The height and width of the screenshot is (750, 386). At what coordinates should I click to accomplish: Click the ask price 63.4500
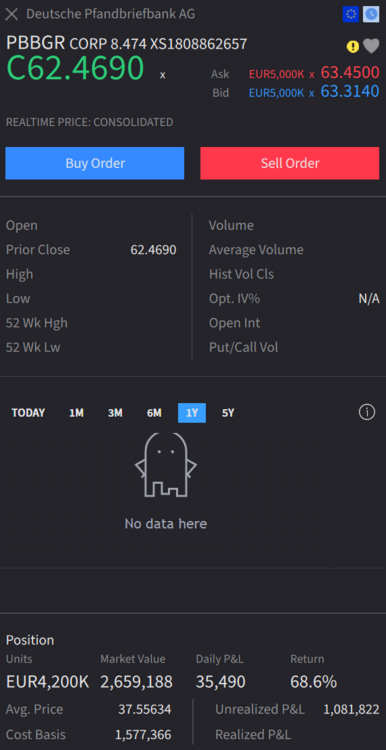[350, 73]
